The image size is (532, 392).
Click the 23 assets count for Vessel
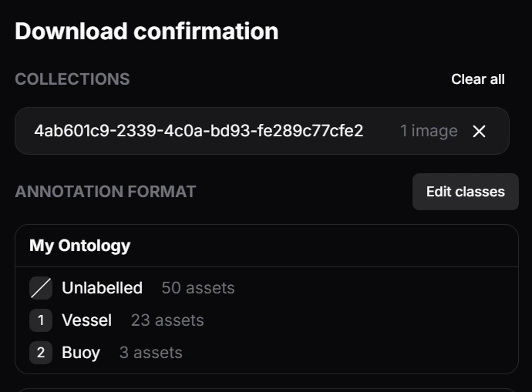point(167,320)
